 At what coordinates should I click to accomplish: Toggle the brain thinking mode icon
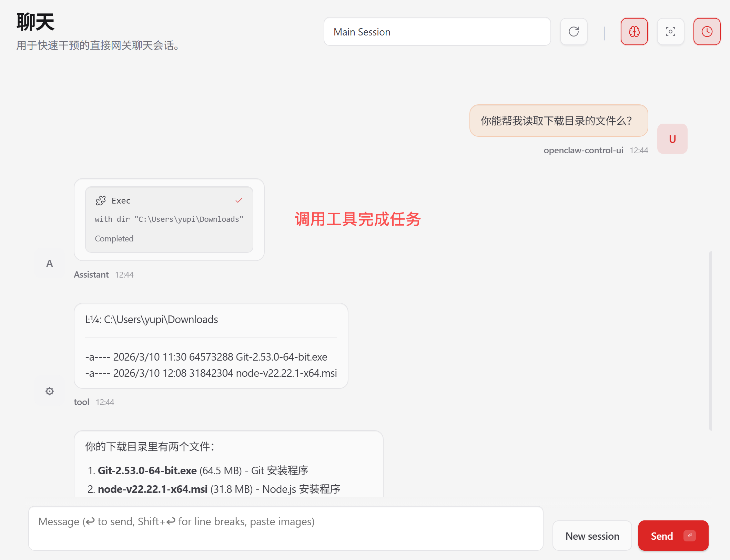634,32
